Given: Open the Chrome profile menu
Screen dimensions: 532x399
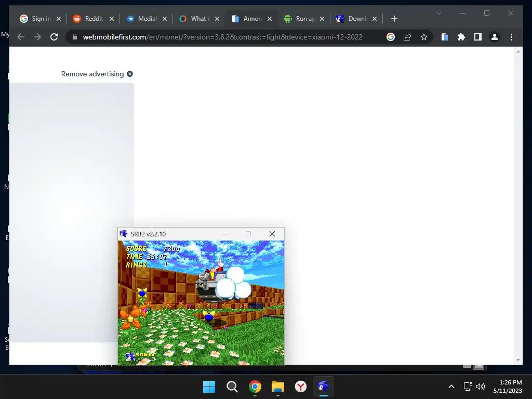Looking at the screenshot, I should 495,37.
